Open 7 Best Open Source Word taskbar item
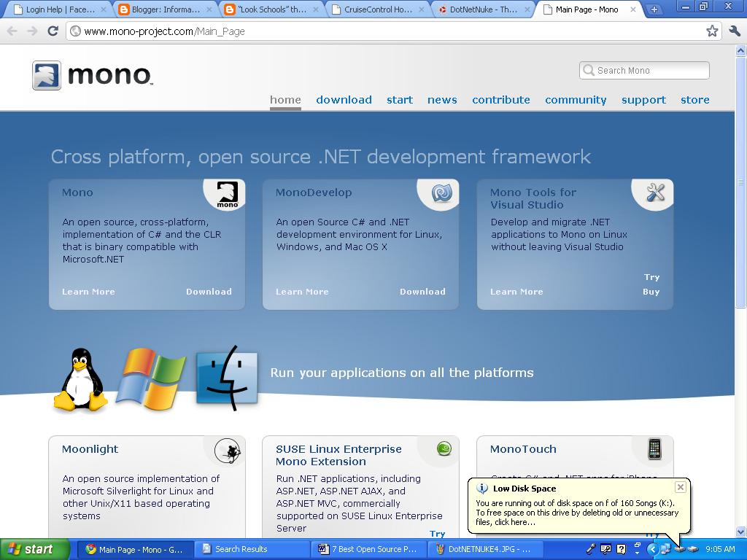 368,549
